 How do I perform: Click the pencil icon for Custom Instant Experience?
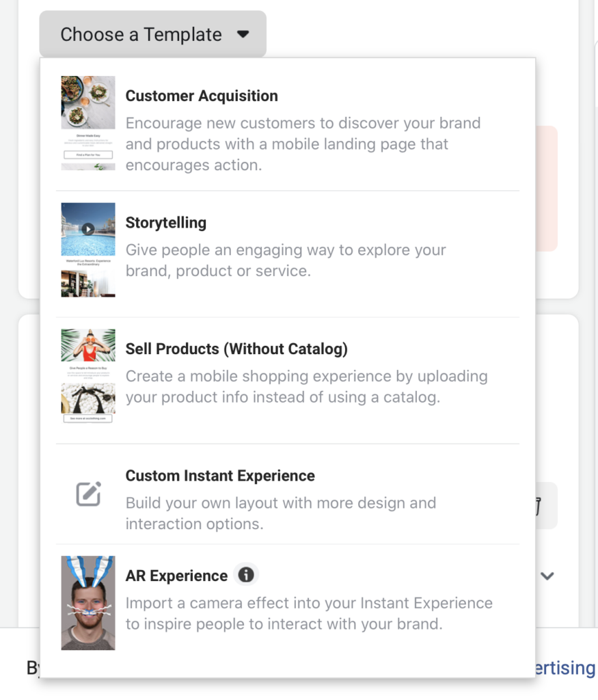tap(87, 494)
